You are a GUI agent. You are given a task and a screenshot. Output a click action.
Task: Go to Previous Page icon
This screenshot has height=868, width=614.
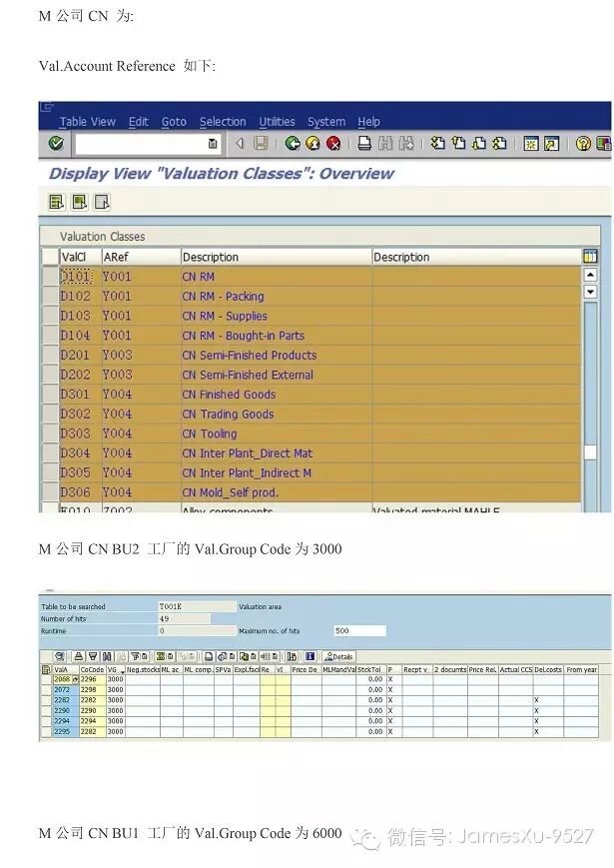[x=458, y=144]
